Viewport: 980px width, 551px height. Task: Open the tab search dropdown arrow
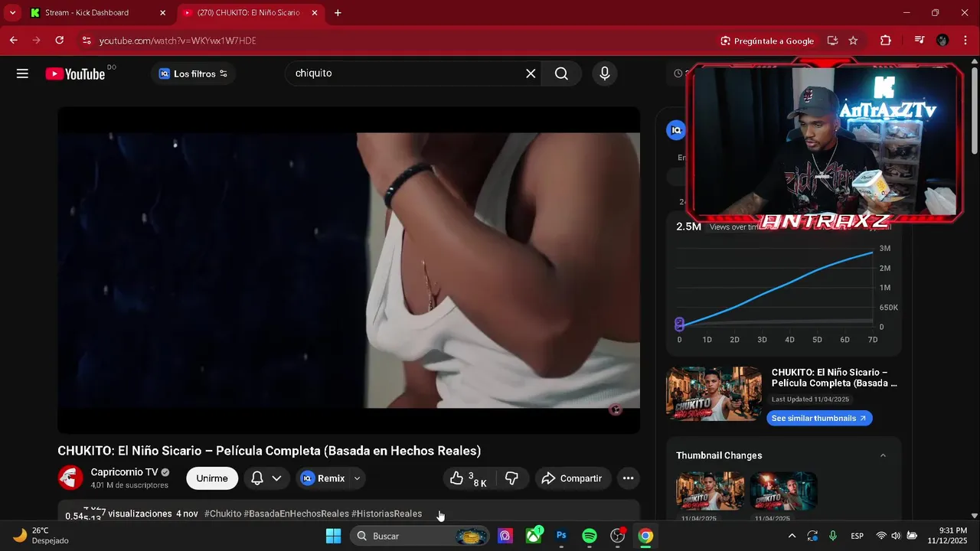[12, 13]
